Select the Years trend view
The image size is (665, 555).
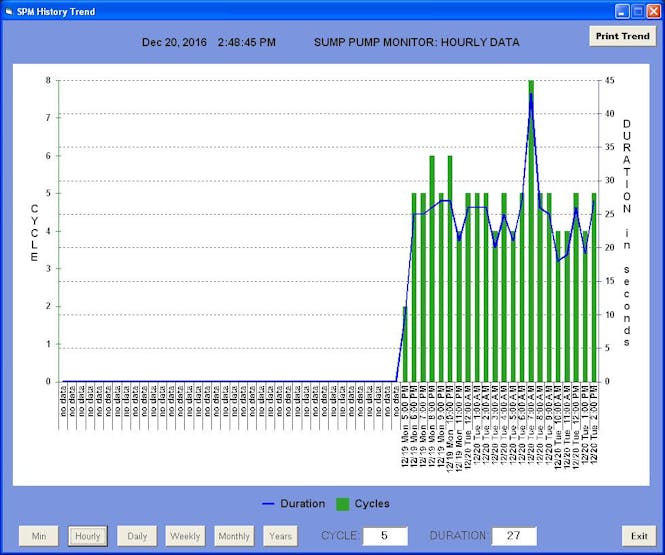pyautogui.click(x=280, y=536)
